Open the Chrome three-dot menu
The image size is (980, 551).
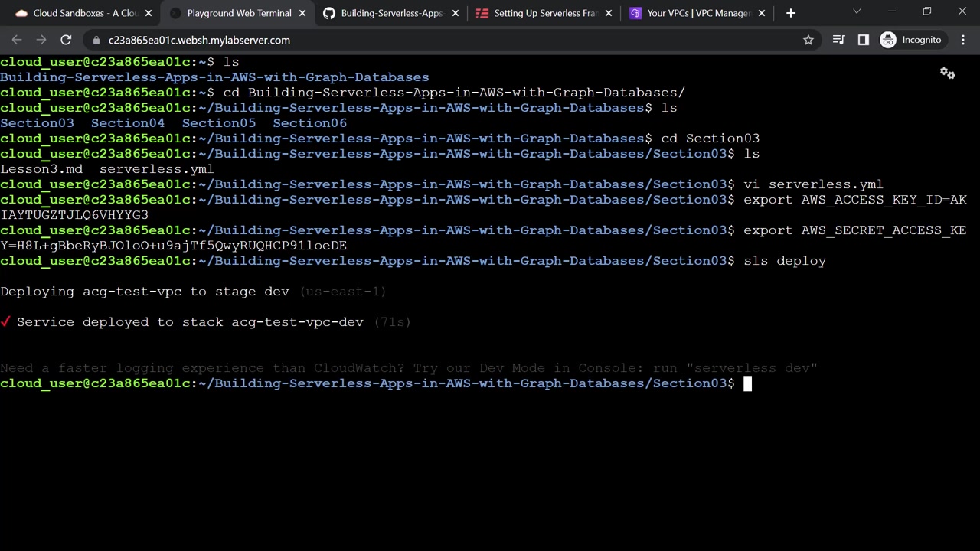[963, 40]
